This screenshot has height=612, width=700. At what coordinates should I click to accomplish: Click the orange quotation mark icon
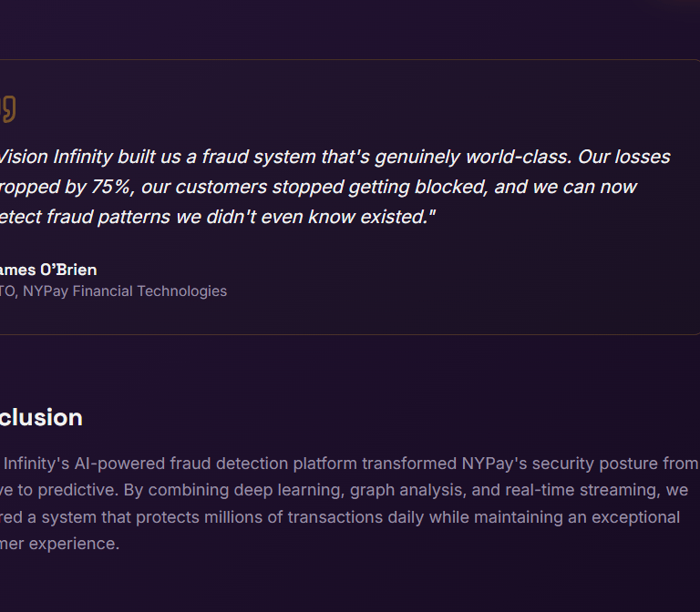(8, 108)
